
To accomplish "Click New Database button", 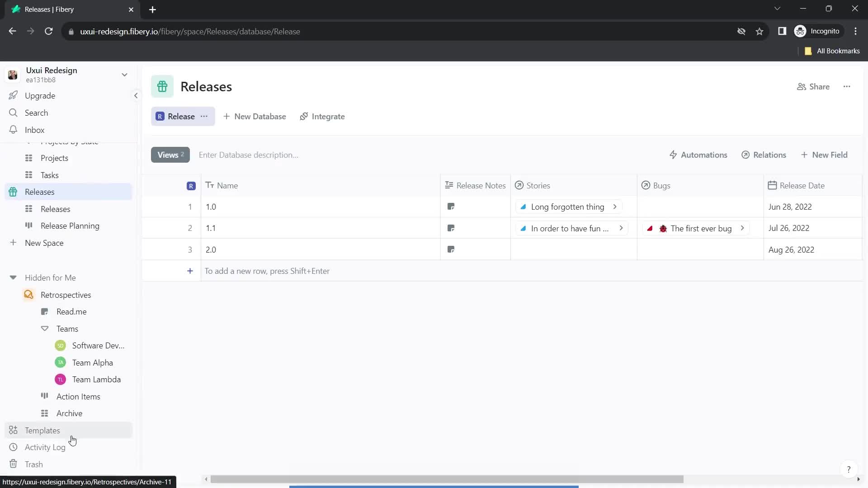I will [255, 116].
